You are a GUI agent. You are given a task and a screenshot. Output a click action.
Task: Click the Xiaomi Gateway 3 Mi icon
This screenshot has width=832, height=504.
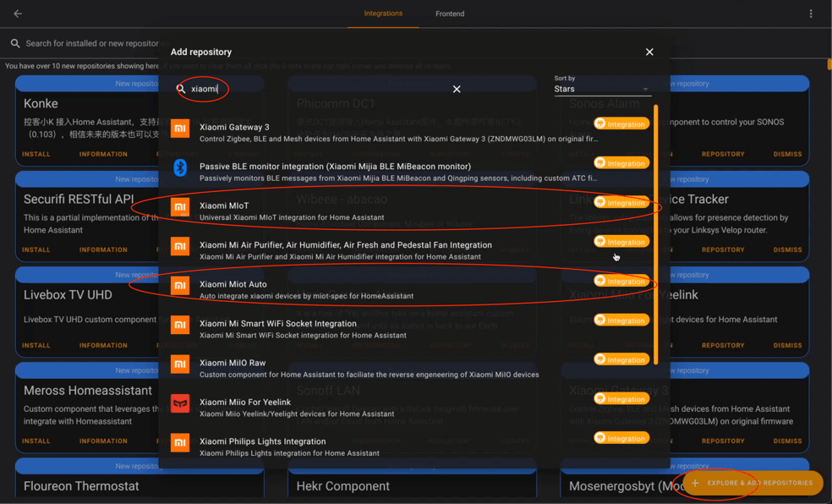tap(180, 129)
